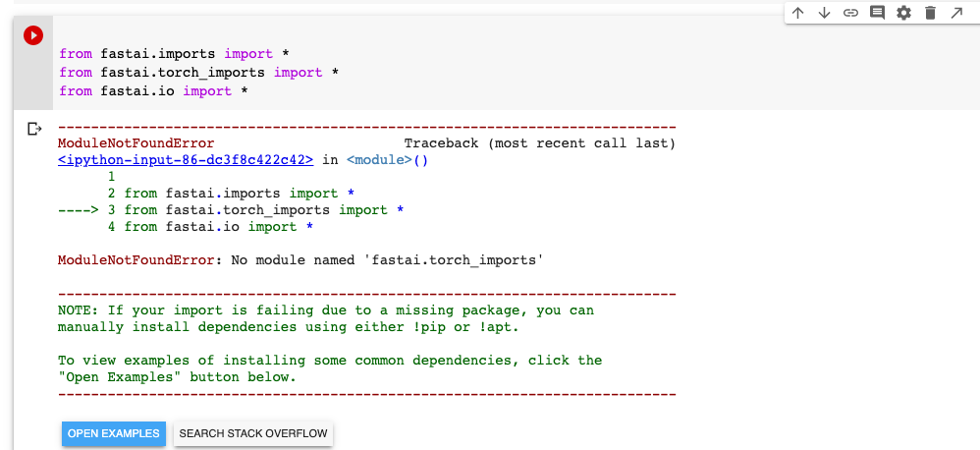Move the cell down with arrow icon
Viewport: 980px width, 450px height.
click(824, 13)
